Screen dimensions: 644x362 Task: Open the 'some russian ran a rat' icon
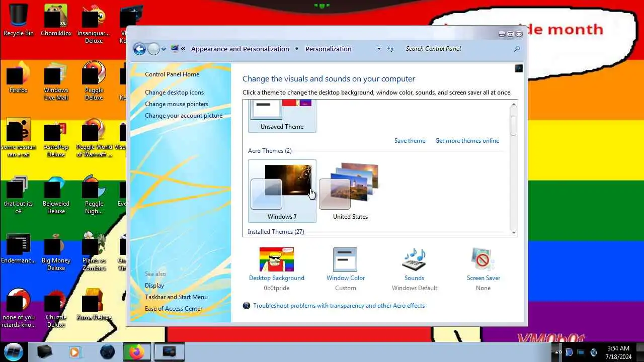pos(19,138)
